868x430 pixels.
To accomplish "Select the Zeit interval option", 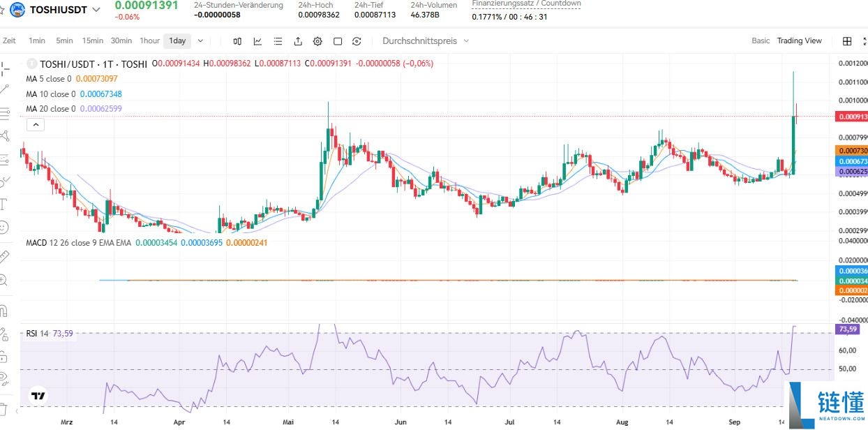I will [9, 40].
